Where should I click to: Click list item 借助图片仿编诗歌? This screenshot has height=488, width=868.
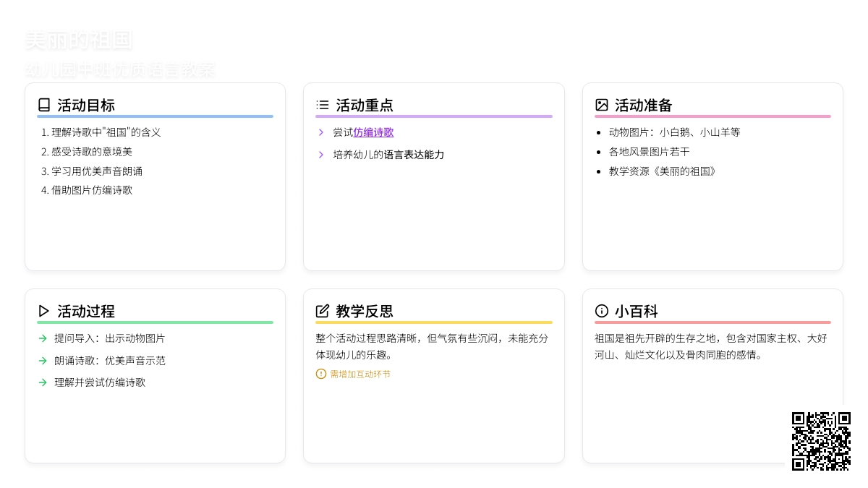92,190
